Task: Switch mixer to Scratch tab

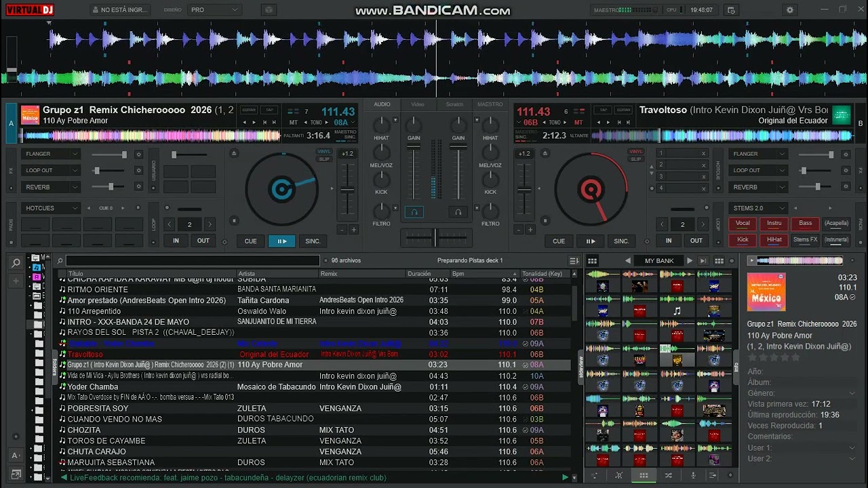Action: pos(454,104)
